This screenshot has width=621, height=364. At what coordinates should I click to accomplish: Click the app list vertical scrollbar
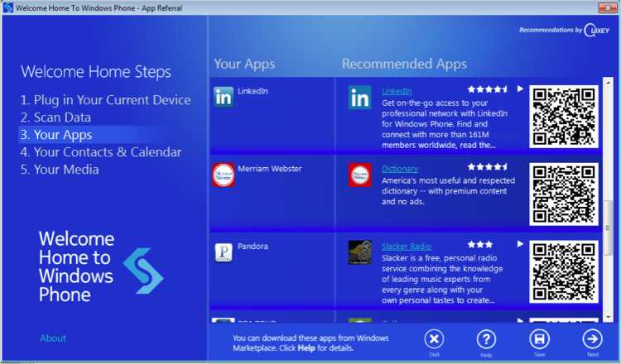tap(609, 199)
